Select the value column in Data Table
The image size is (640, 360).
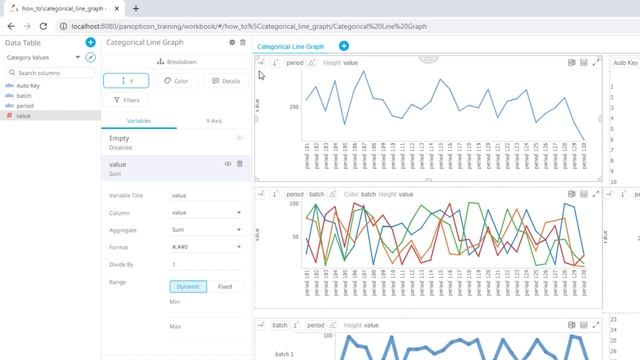(50, 116)
